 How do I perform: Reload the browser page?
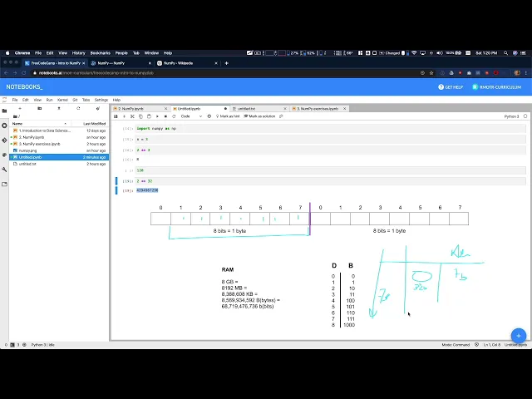(24, 73)
